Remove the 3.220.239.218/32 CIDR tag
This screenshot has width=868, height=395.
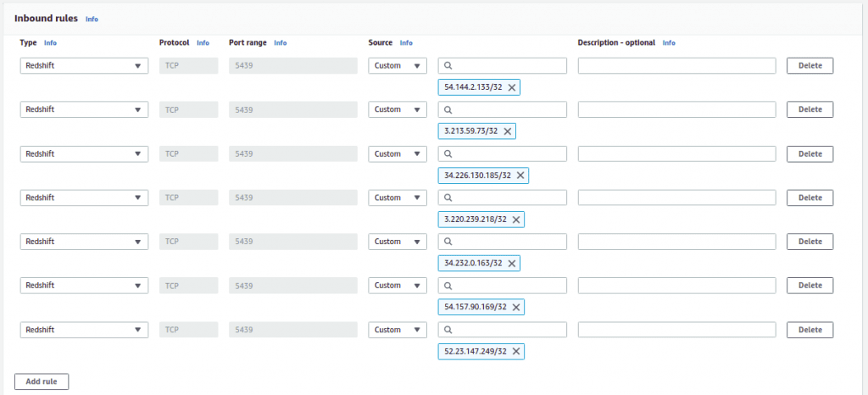click(516, 220)
